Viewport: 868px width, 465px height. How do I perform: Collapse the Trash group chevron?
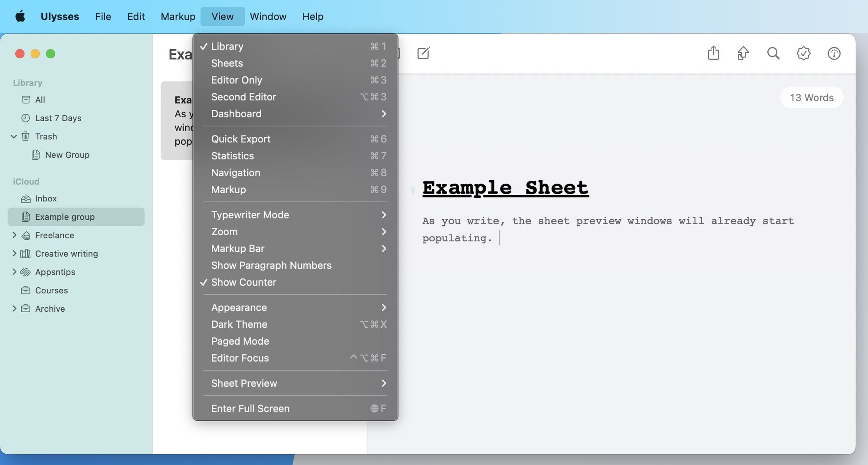tap(14, 136)
